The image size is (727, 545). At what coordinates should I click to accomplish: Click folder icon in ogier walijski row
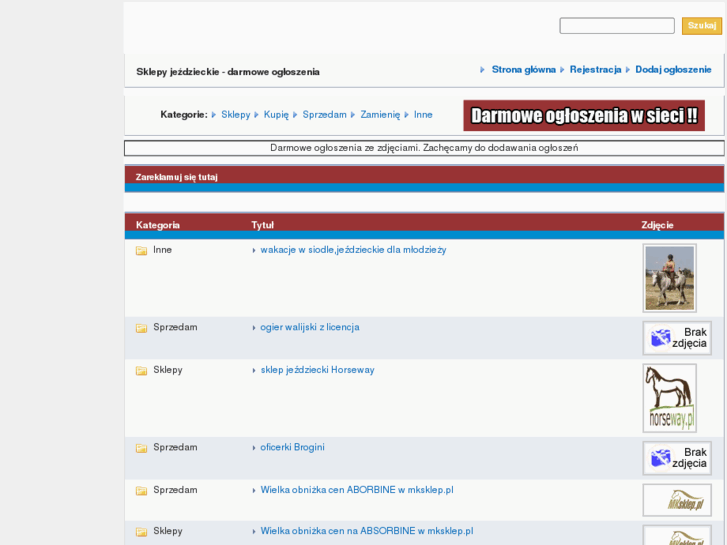pyautogui.click(x=141, y=328)
